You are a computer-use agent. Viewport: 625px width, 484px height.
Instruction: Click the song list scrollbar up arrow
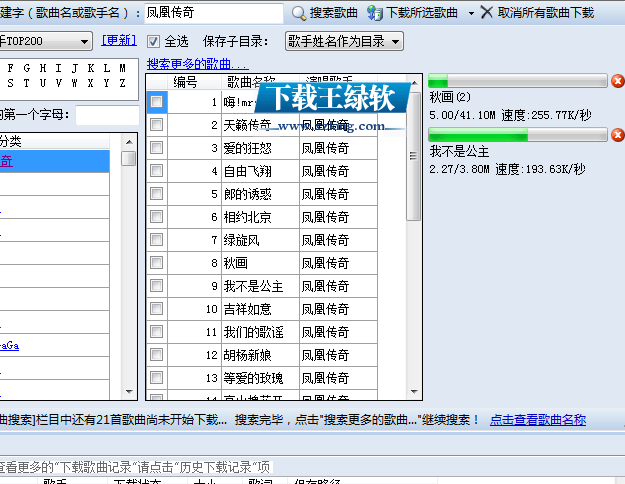point(414,83)
